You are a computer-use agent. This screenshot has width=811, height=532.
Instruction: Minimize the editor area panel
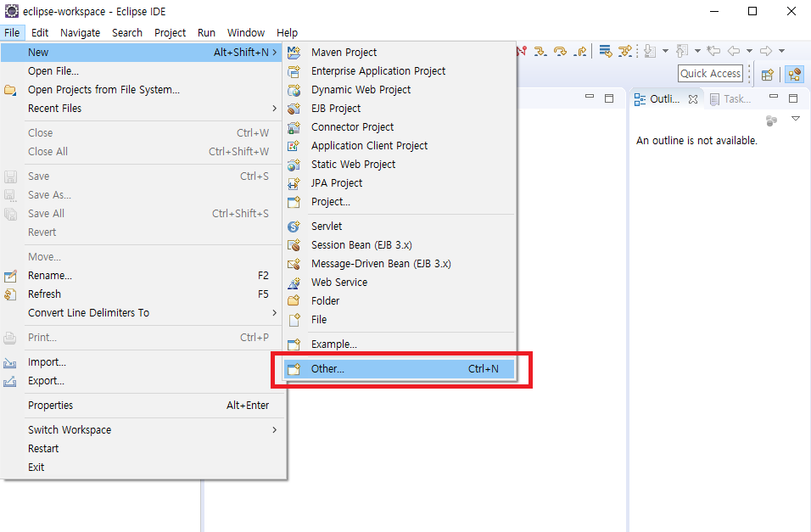click(590, 97)
